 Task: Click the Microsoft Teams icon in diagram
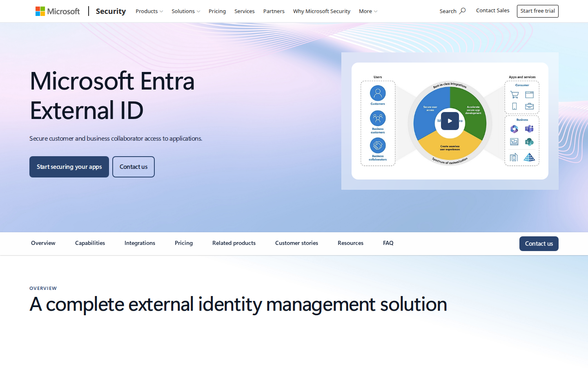(529, 129)
